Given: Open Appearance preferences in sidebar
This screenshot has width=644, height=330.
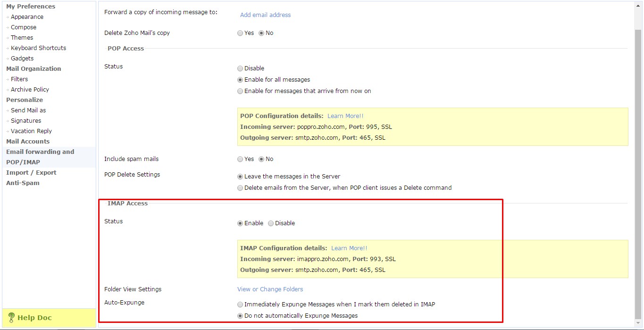Looking at the screenshot, I should point(27,17).
